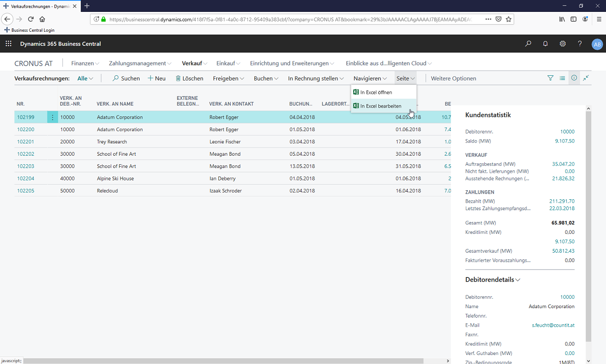The image size is (606, 364).
Task: Click the browser address bar URL
Action: coord(291,19)
